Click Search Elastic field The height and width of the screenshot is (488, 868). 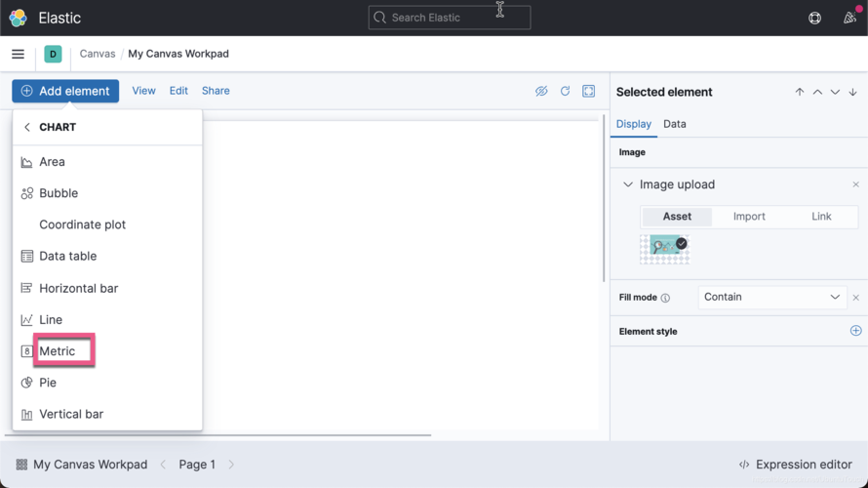pyautogui.click(x=450, y=18)
